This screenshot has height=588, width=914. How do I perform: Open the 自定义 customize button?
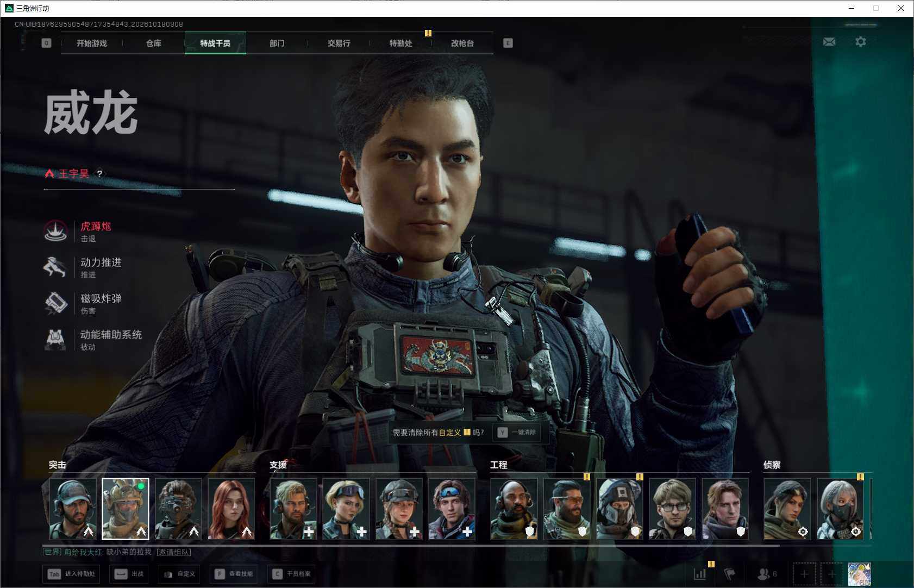(x=179, y=574)
